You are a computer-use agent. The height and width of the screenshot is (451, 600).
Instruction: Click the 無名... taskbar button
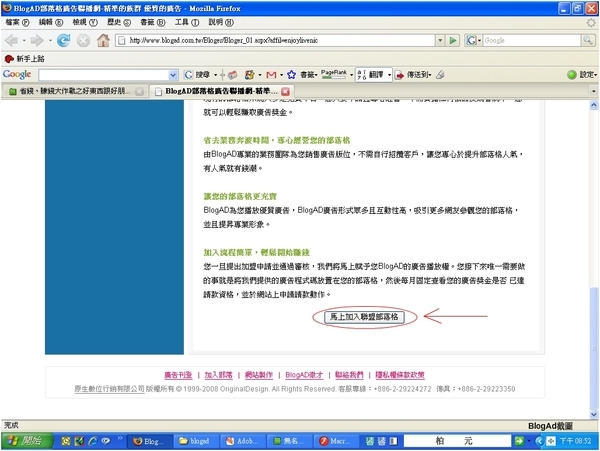point(289,441)
